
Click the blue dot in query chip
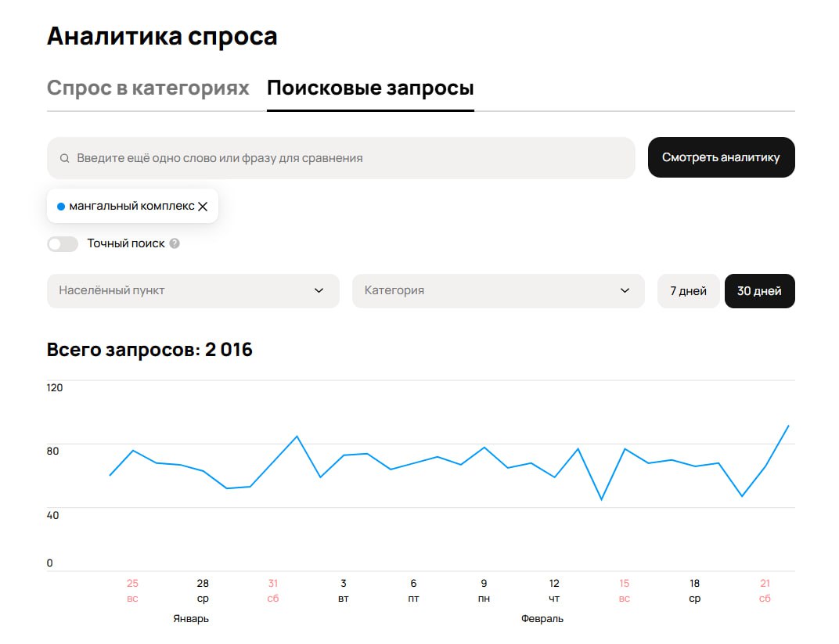click(61, 207)
